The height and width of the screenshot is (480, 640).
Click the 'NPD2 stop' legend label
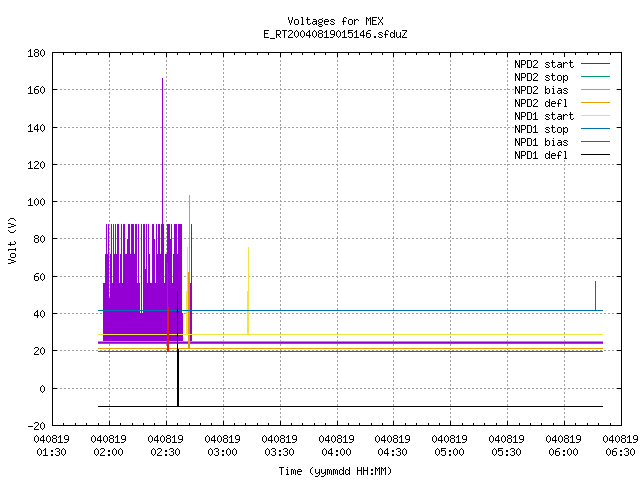coord(541,77)
